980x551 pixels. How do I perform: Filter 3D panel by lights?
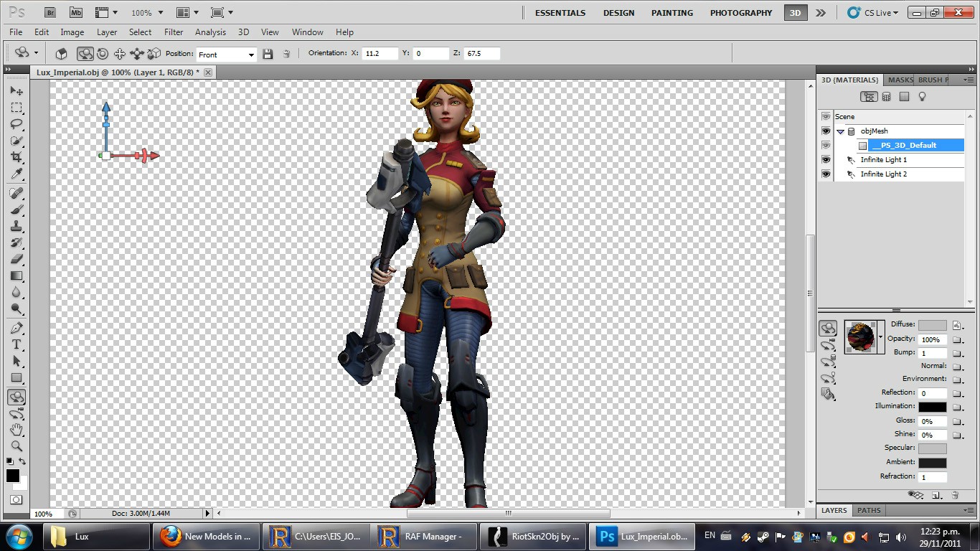923,97
